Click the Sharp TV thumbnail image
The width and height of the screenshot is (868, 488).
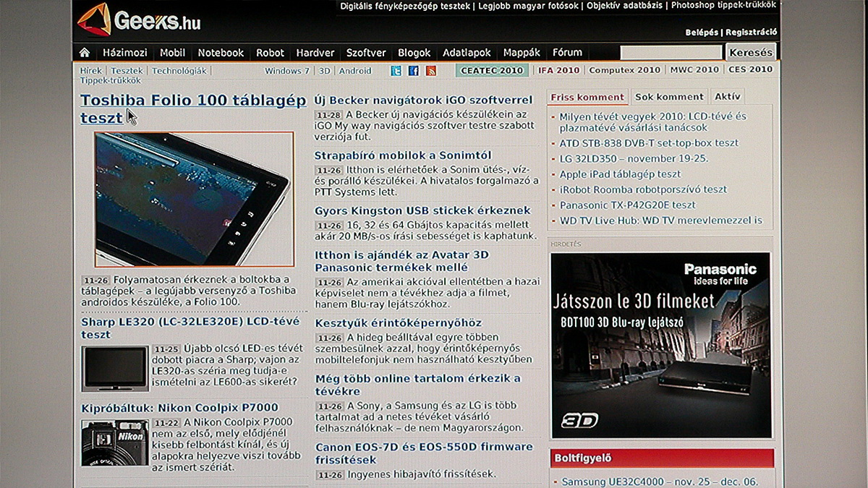[x=115, y=369]
